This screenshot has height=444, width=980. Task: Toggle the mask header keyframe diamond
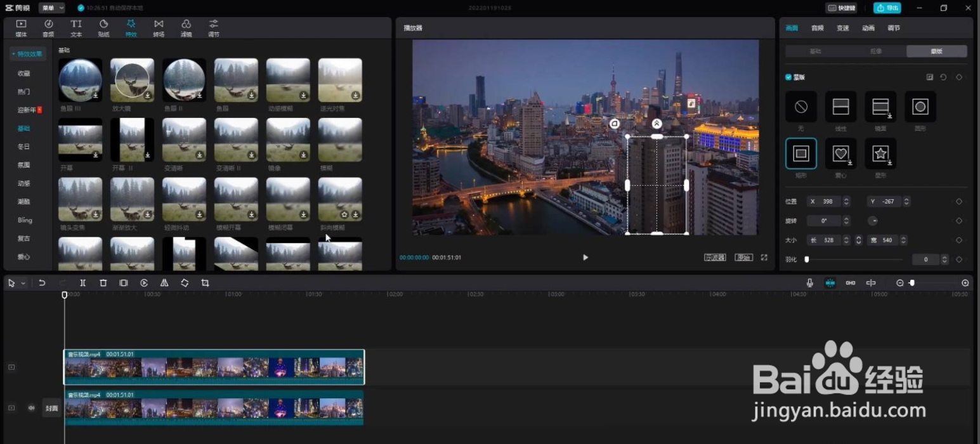tap(959, 77)
